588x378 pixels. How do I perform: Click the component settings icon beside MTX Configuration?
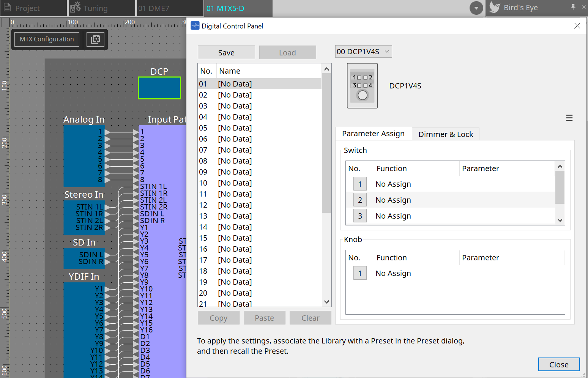coord(96,39)
